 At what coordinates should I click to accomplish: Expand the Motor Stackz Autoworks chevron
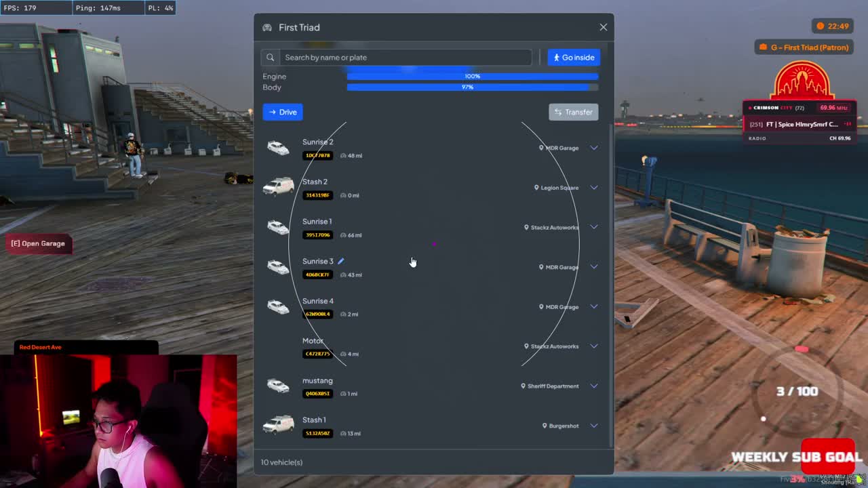click(x=594, y=346)
